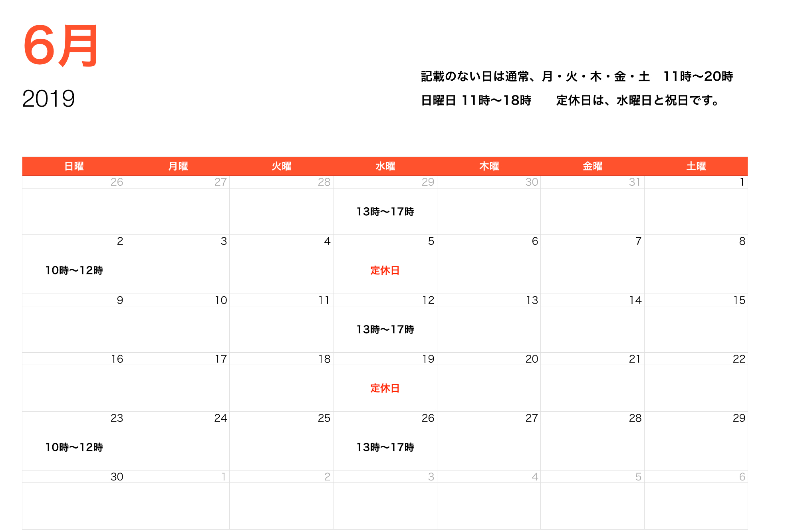The image size is (786, 532).
Task: Select the 13時〜17時 entry on May 29
Action: point(385,212)
